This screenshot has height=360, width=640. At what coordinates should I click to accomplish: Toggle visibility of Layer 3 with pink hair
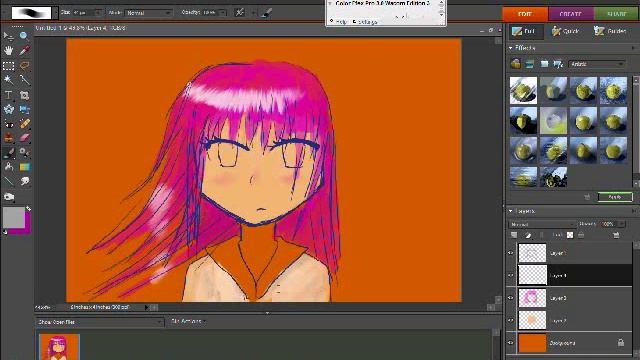(x=511, y=298)
